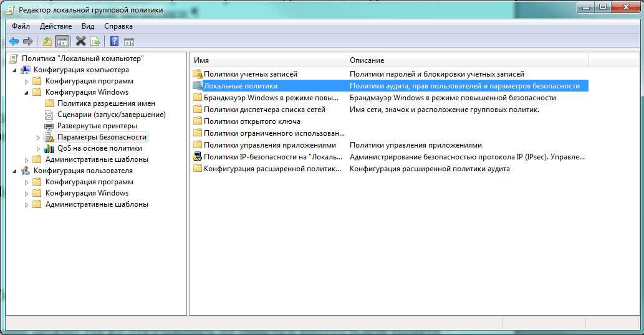
Task: Open the Вид menu
Action: [x=88, y=26]
